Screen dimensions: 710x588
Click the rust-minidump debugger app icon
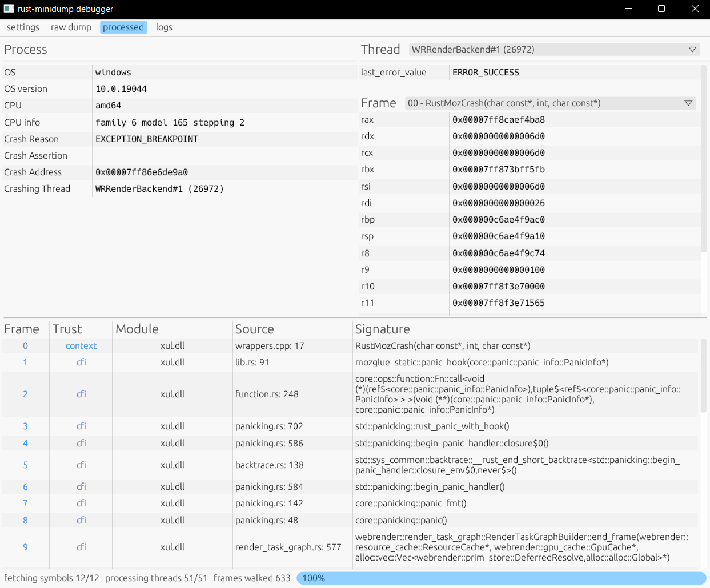(x=9, y=9)
